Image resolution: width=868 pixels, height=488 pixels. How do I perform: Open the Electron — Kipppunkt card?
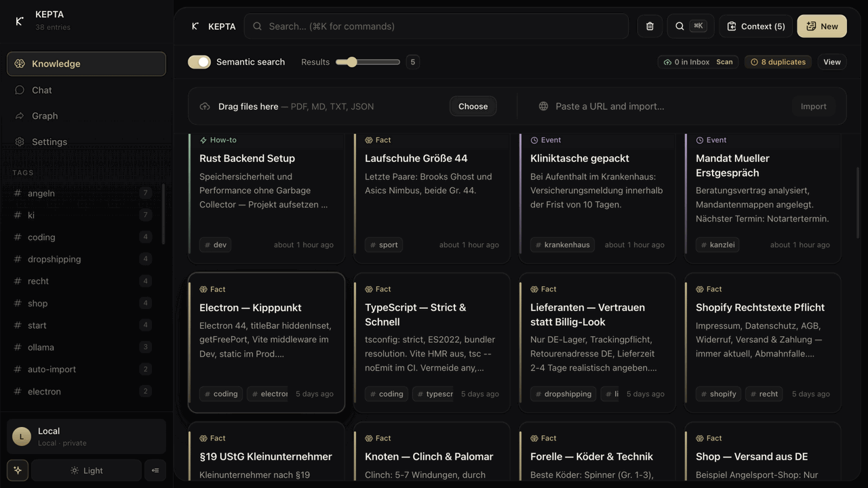click(267, 343)
